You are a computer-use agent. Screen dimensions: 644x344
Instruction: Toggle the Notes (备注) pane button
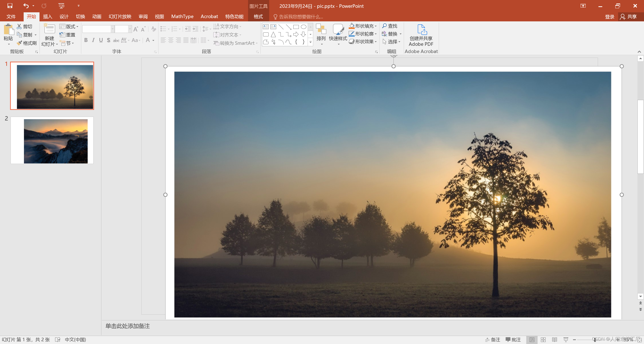click(x=493, y=339)
